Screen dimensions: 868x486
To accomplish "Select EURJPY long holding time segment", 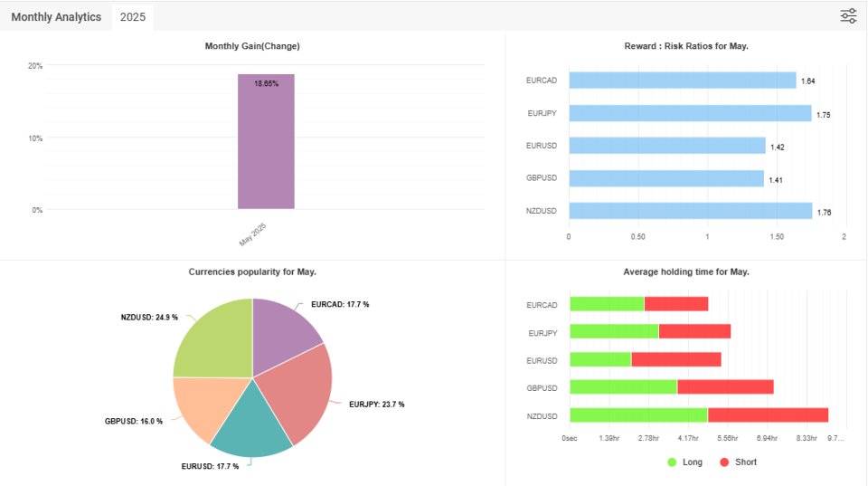I will 615,331.
